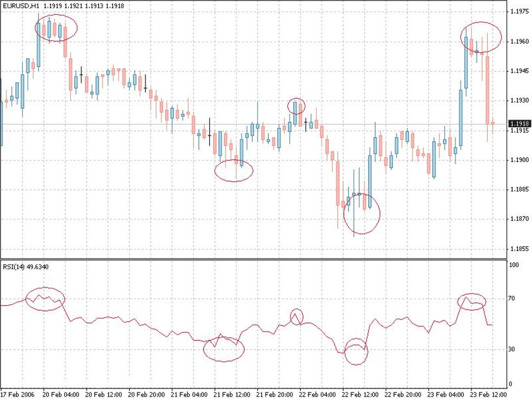This screenshot has height=399, width=532.
Task: Click the 1.1885 price axis label
Action: pos(520,189)
